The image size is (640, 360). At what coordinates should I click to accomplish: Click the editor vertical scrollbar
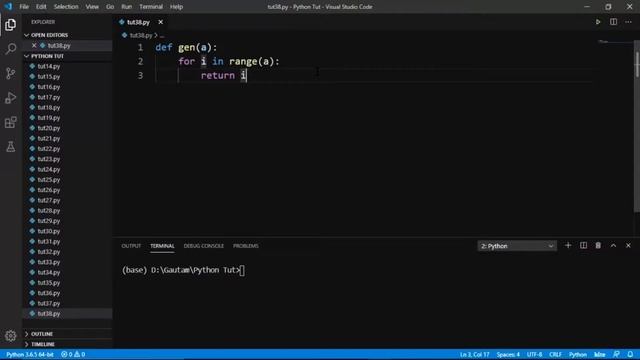click(637, 127)
